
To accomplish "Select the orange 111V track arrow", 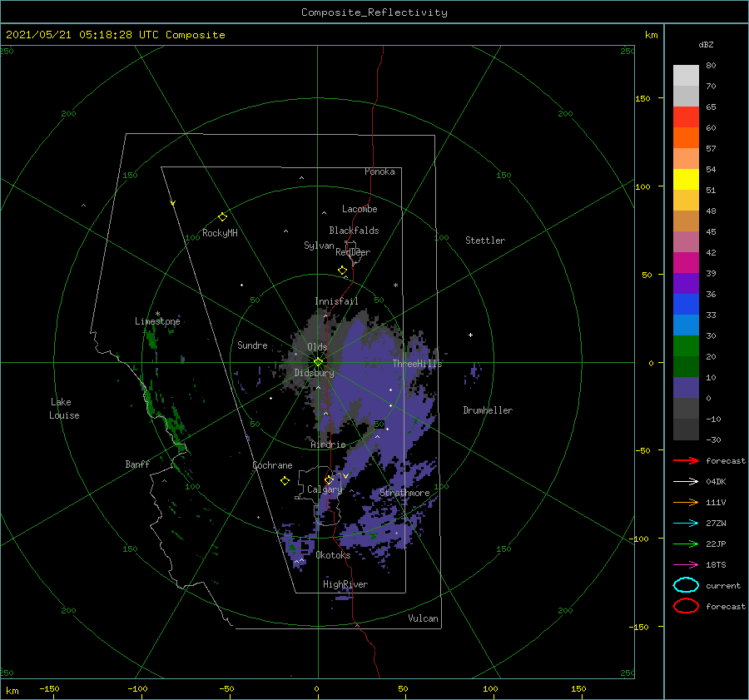I will (x=686, y=502).
